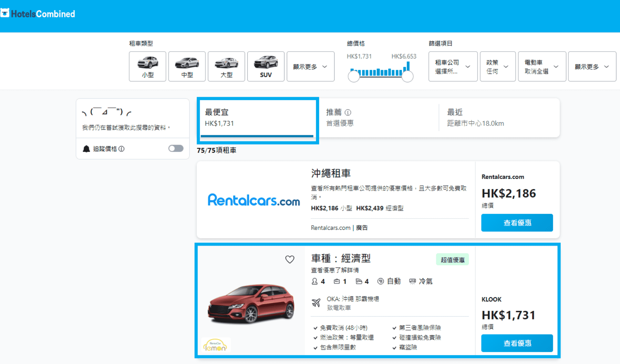Click 燃油政策:等量取還 feature text
The height and width of the screenshot is (364, 620).
click(x=346, y=337)
